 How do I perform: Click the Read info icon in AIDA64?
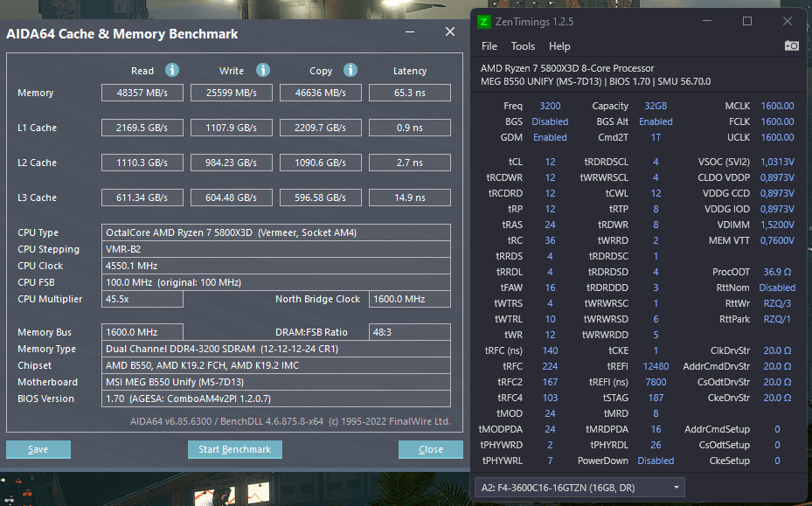[172, 70]
